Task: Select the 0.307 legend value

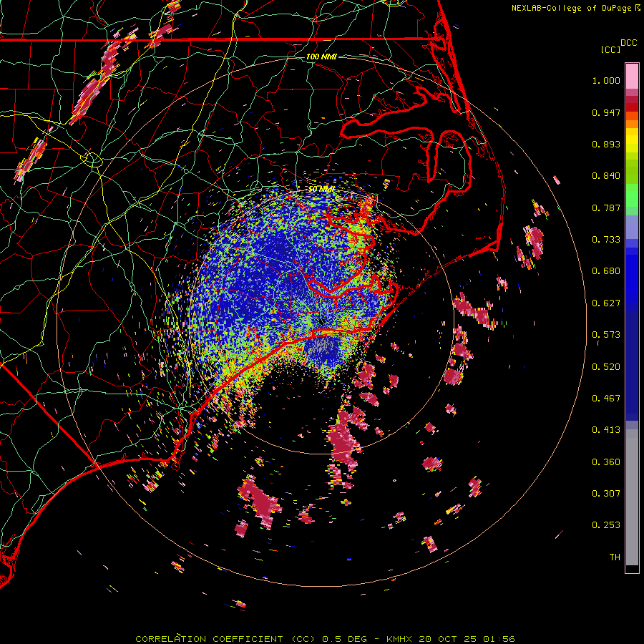Action: coord(606,494)
